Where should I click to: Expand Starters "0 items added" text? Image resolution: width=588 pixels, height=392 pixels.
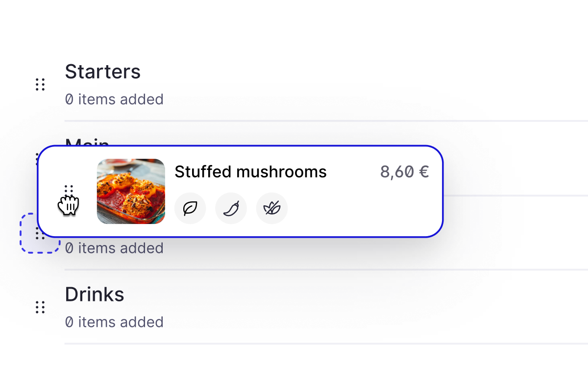point(114,99)
